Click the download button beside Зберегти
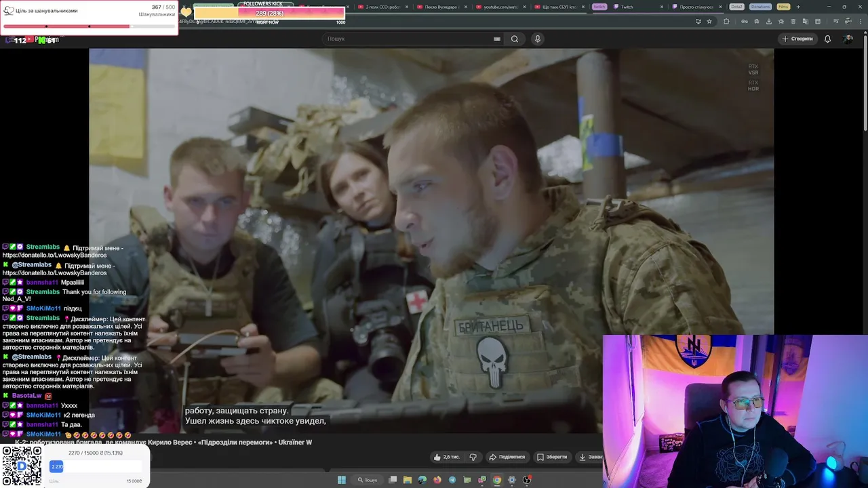The image size is (868, 488). tap(589, 457)
